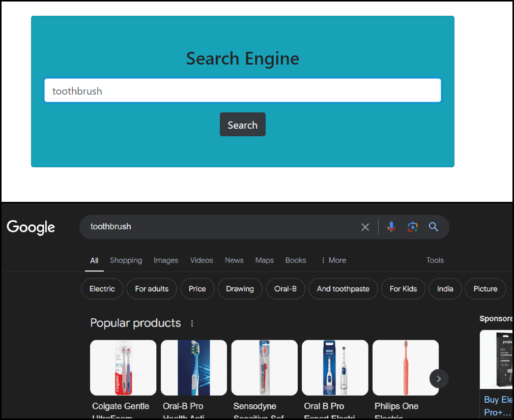Select the All results tab
The width and height of the screenshot is (514, 420).
94,260
